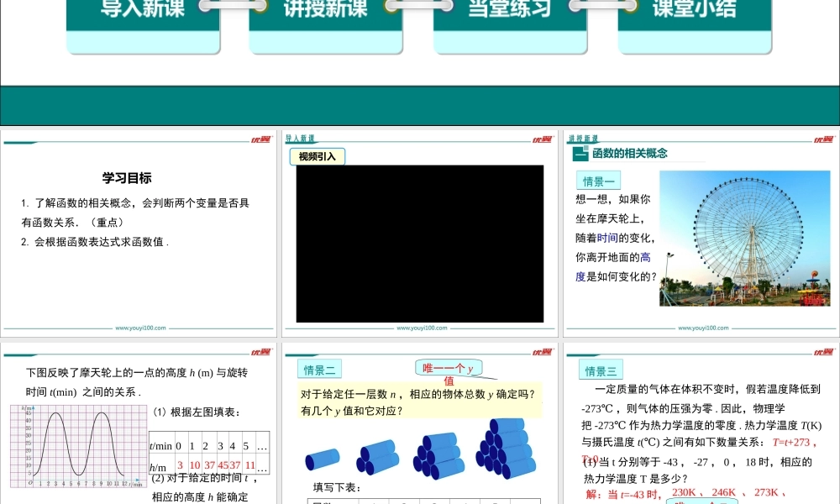Select the 情景二 label tag
840x504 pixels.
point(319,370)
